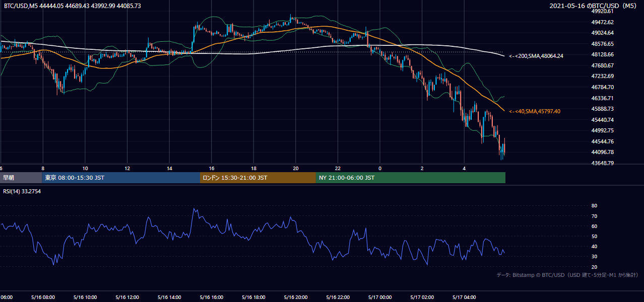Click price axis value 45888.73

point(603,109)
